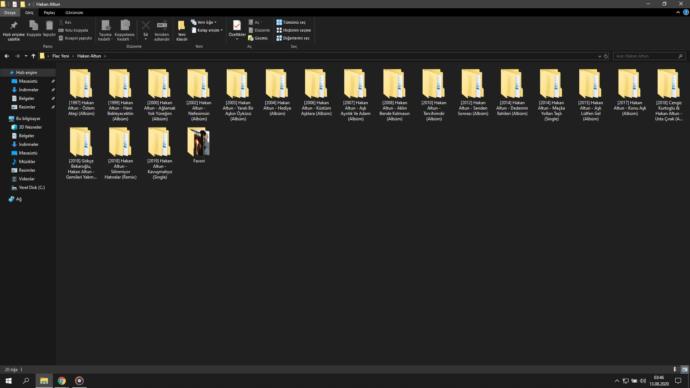Viewport: 690px width, 388px height.
Task: Open the Yeni öğe dropdown
Action: [x=204, y=22]
